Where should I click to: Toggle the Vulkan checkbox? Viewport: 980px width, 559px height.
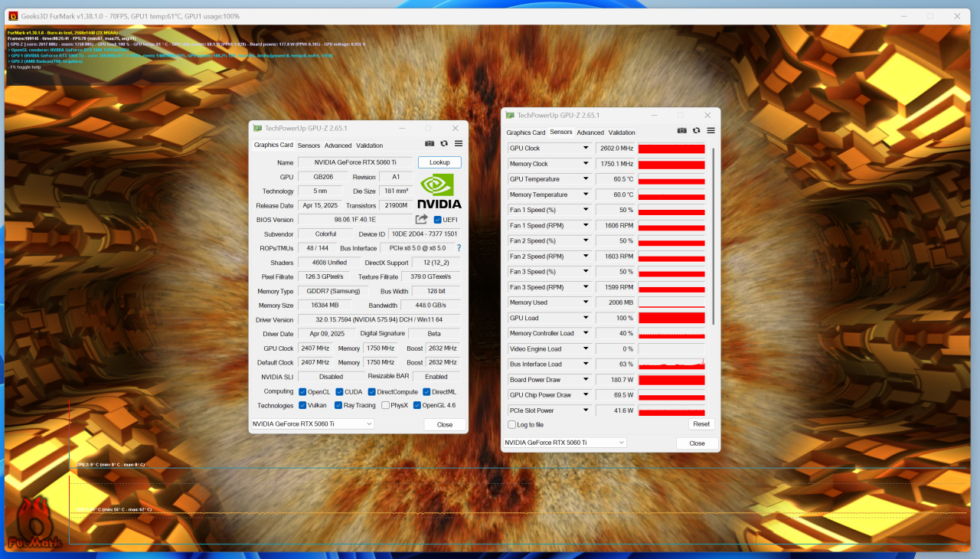click(x=303, y=406)
